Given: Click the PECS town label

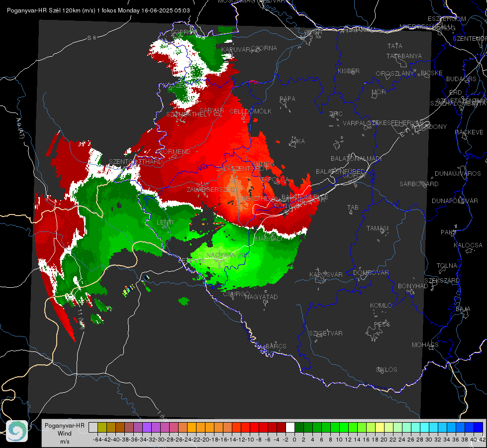Looking at the screenshot, I should click(x=382, y=324).
